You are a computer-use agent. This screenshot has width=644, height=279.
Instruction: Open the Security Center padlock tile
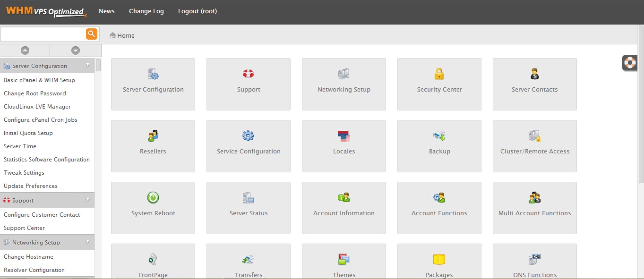click(439, 85)
